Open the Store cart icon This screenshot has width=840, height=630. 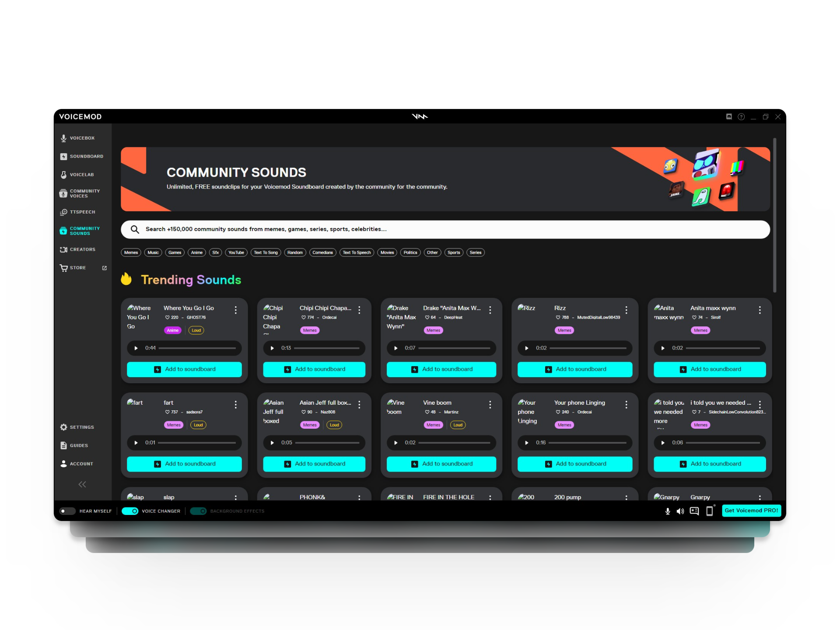(x=64, y=268)
